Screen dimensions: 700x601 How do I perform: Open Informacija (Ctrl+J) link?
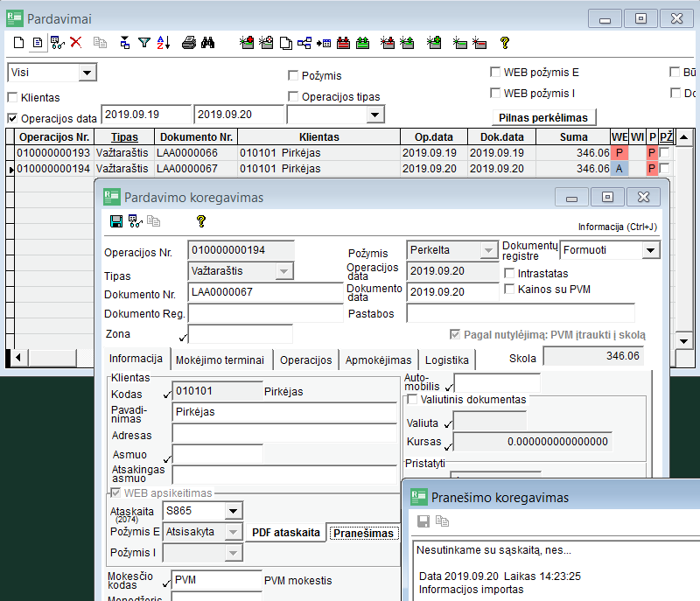click(x=618, y=227)
